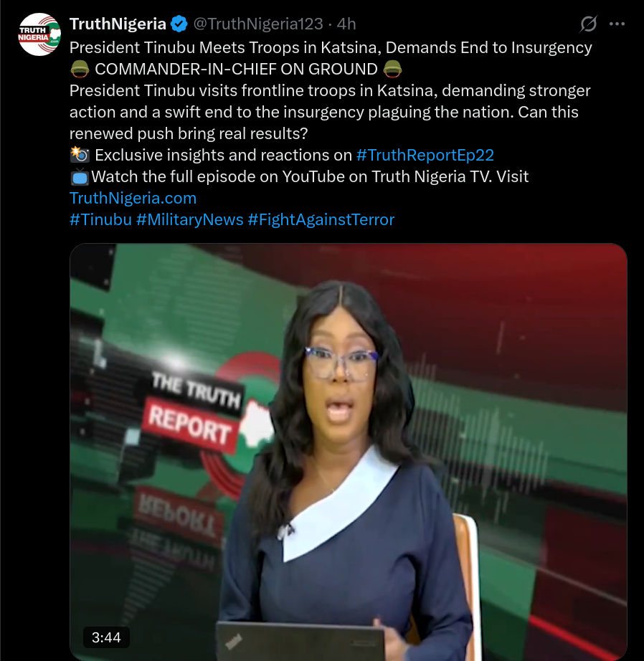Open the three-dot more options menu

point(617,24)
